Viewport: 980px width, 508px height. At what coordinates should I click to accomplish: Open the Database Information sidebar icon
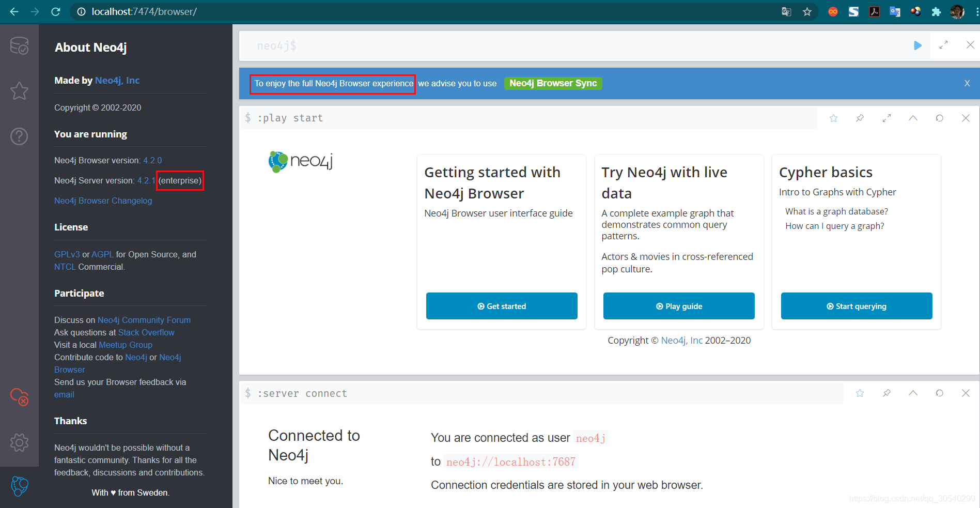[19, 46]
